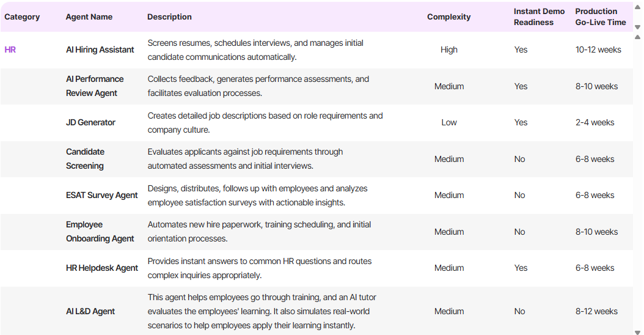Screen dimensions: 644x335
Task: Click the Category column header
Action: click(x=22, y=17)
